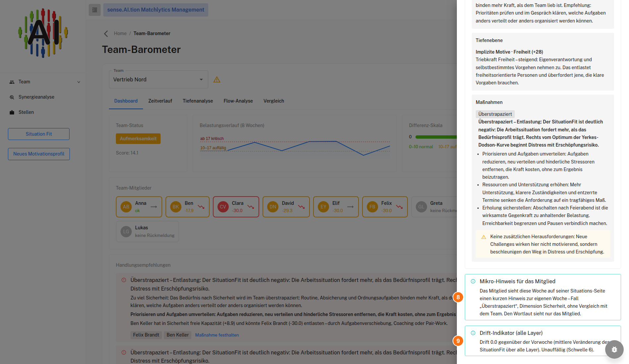
Task: Select Clara's team member card
Action: click(236, 207)
